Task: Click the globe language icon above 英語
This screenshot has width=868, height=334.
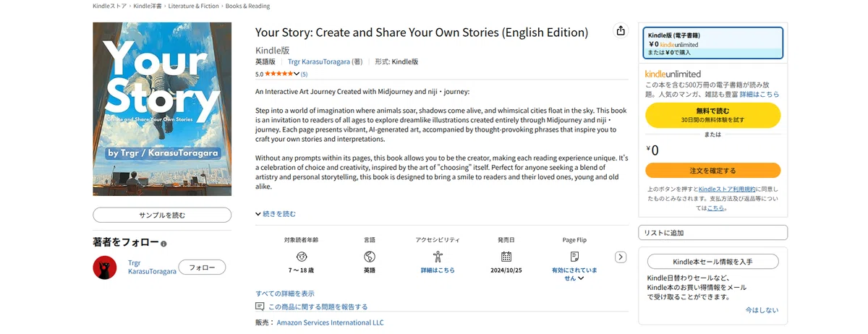Action: coord(370,257)
